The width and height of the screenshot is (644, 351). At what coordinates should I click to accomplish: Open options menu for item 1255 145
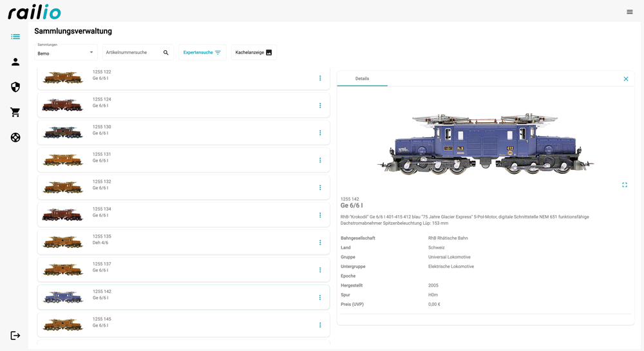coord(320,325)
